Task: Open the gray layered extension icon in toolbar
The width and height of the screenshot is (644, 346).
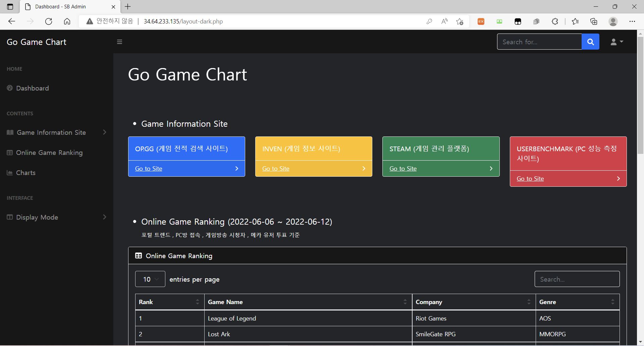Action: click(x=536, y=21)
